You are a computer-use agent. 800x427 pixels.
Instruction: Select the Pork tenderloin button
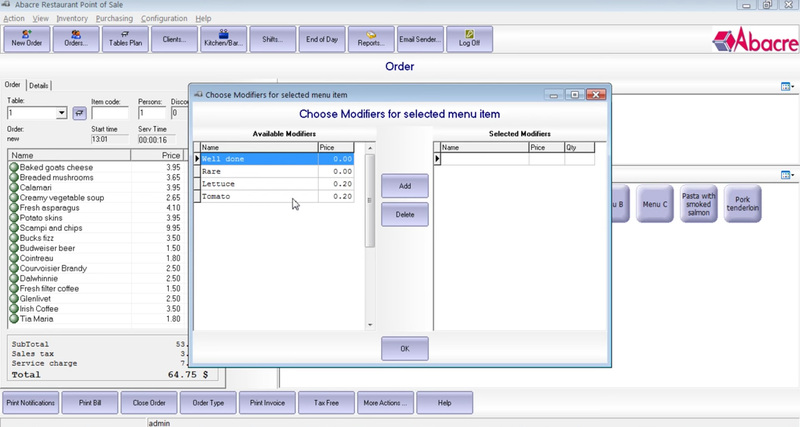[743, 204]
